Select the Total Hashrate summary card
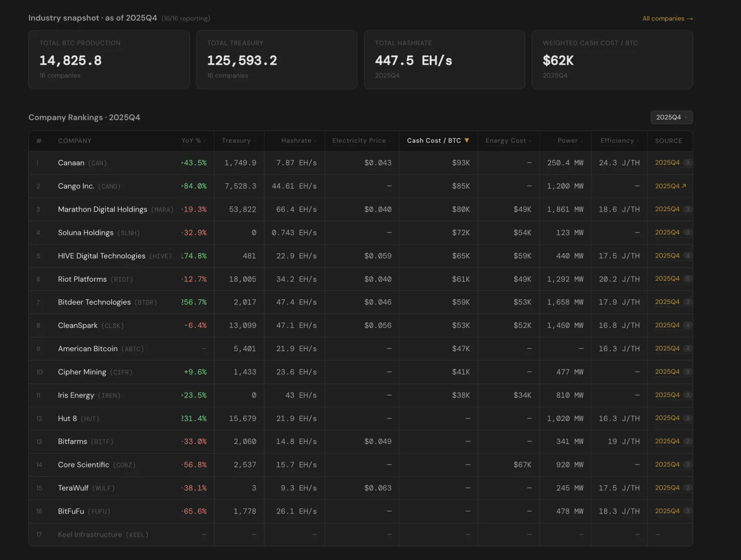Viewport: 741px width, 560px height. (x=445, y=59)
